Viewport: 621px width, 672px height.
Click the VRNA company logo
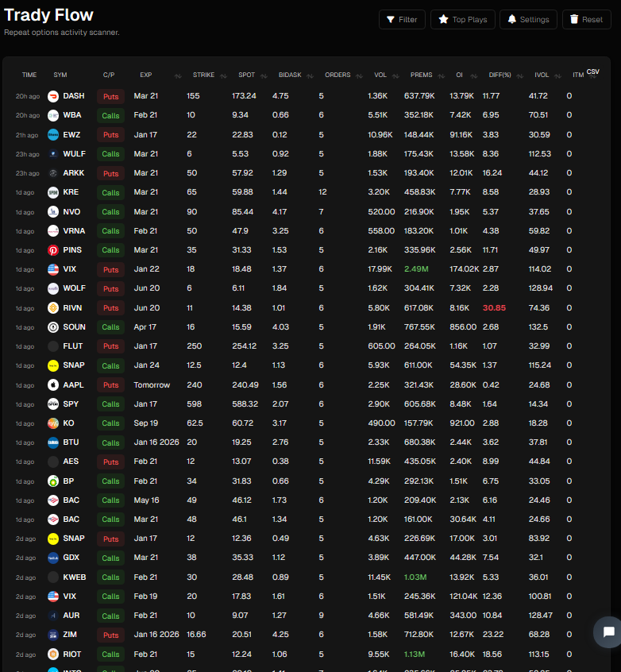pyautogui.click(x=53, y=231)
